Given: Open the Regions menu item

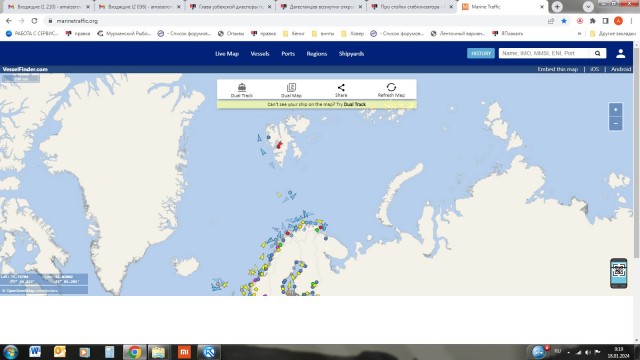Looking at the screenshot, I should point(317,53).
